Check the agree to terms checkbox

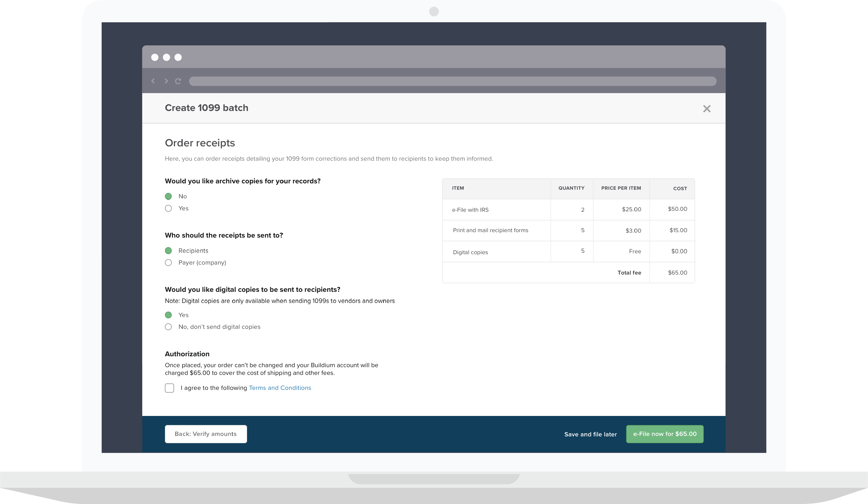pos(169,388)
